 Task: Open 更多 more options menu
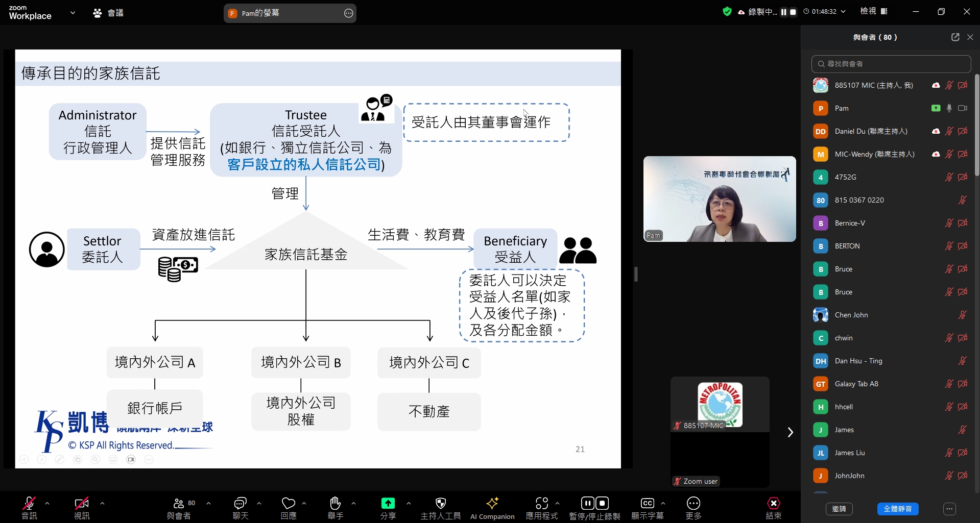coord(693,504)
